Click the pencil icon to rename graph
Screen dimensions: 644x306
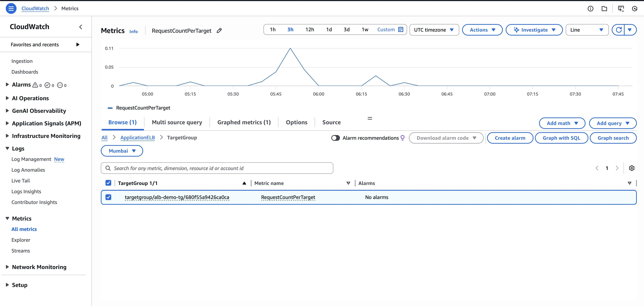click(x=219, y=31)
